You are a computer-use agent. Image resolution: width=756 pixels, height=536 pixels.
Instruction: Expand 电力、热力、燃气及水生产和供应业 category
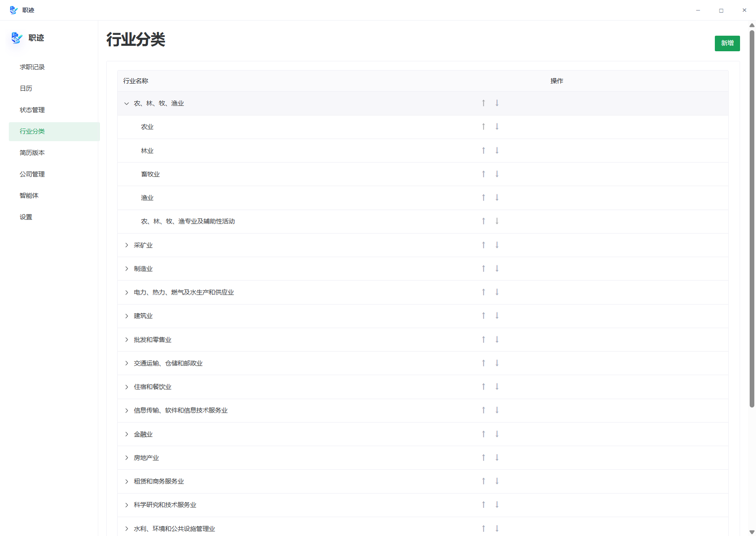point(126,293)
